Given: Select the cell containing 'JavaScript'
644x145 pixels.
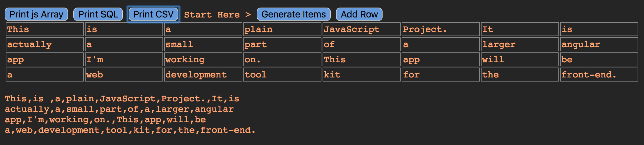Looking at the screenshot, I should point(362,29).
